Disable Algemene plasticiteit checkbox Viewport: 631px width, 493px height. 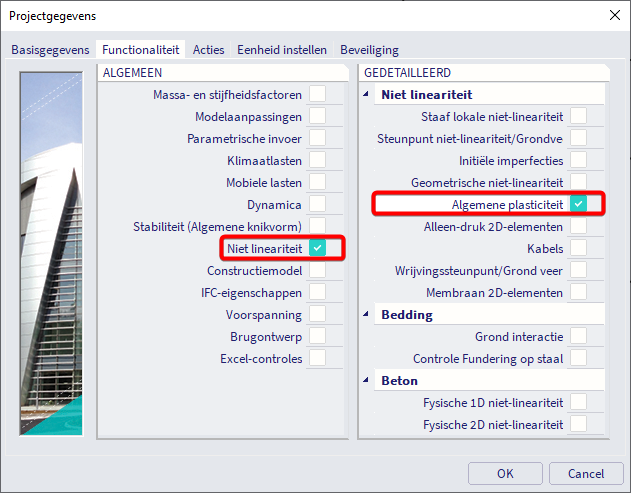tap(578, 204)
